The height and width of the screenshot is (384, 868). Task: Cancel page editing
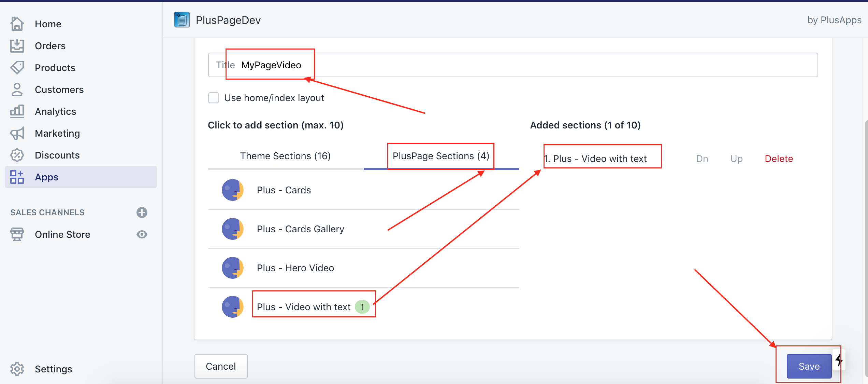pyautogui.click(x=221, y=366)
